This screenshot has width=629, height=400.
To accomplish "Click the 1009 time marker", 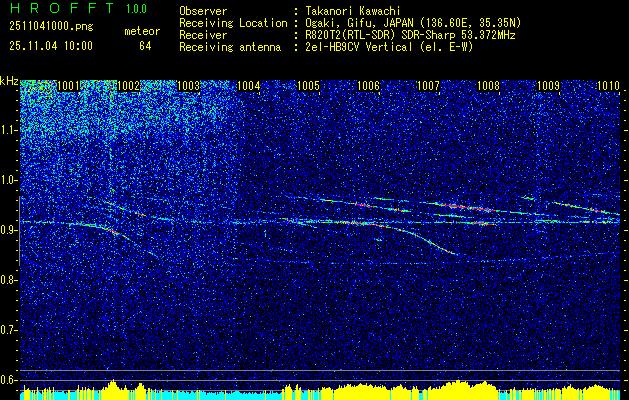I will click(548, 86).
